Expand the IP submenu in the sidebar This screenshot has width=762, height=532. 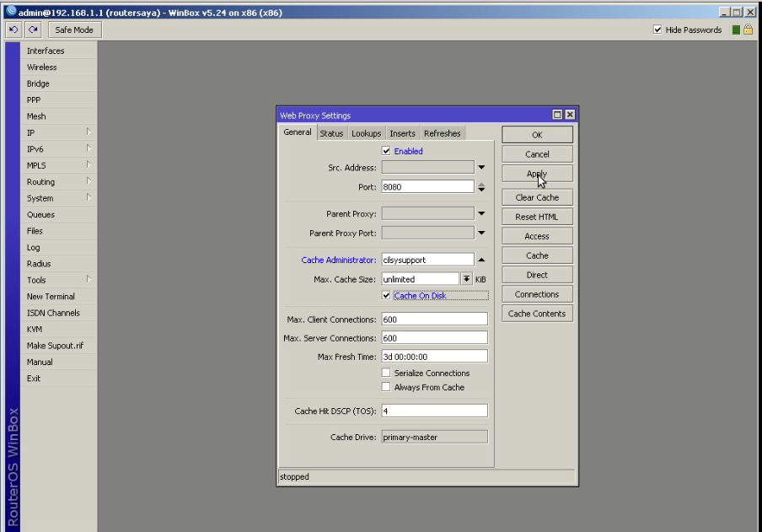pos(50,132)
